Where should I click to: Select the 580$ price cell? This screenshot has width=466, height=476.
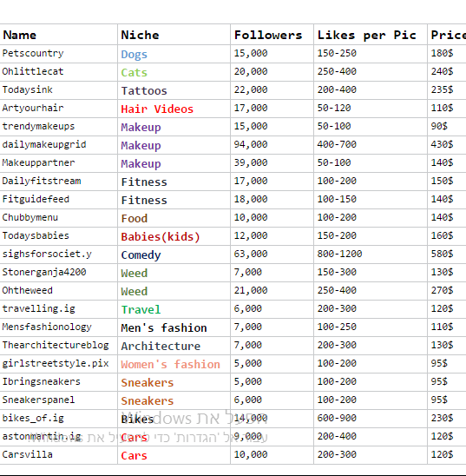(x=447, y=255)
